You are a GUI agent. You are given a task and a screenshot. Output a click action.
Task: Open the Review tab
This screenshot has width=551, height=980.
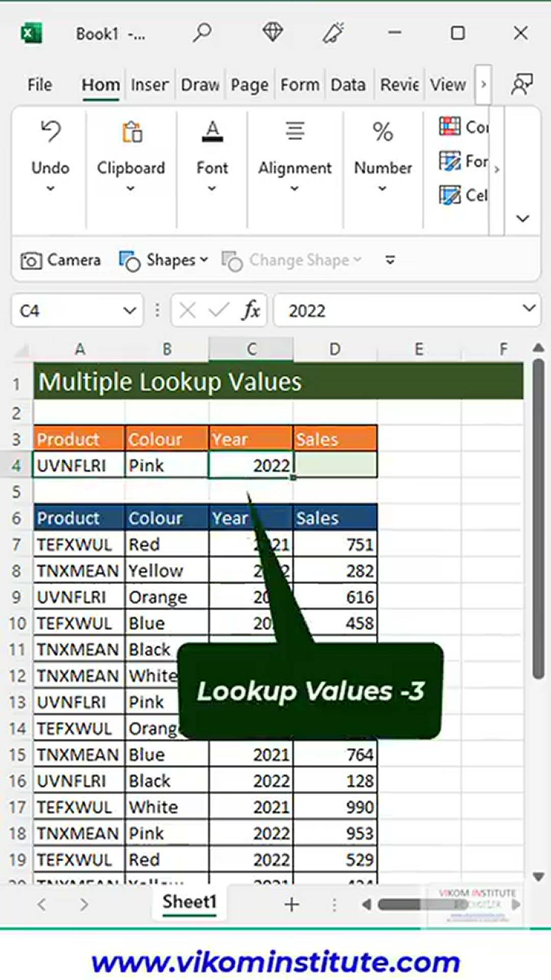(x=399, y=85)
